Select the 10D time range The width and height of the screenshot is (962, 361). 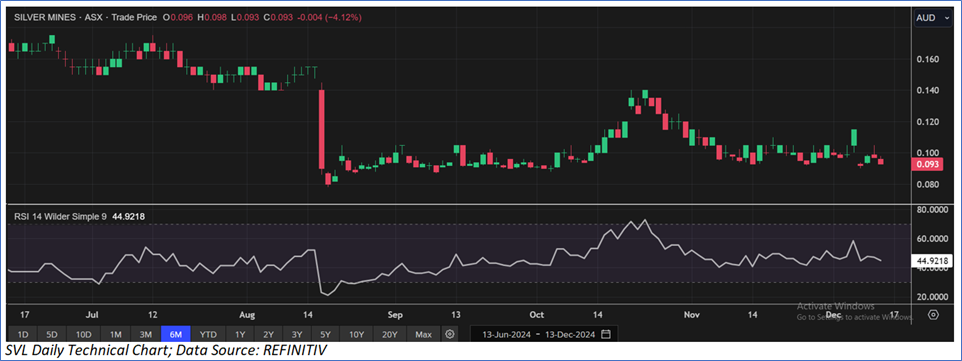[84, 335]
